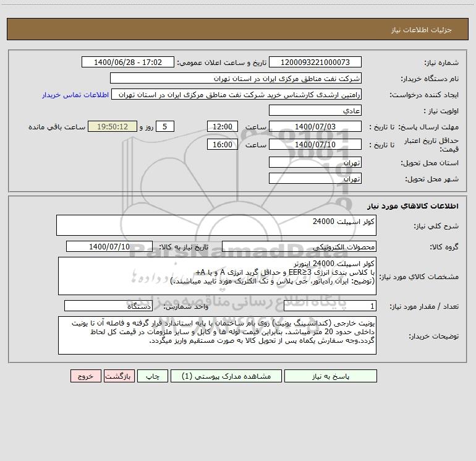Click the product specifications text area

click(x=217, y=276)
